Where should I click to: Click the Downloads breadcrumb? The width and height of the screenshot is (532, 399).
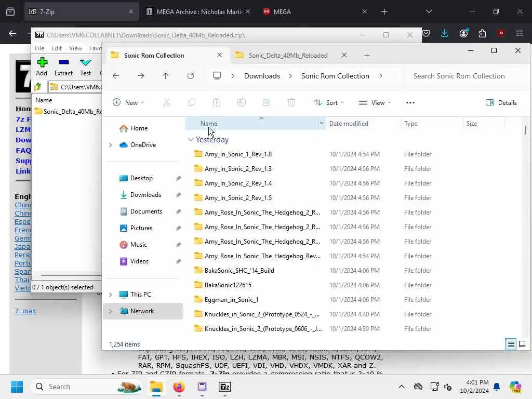coord(262,76)
